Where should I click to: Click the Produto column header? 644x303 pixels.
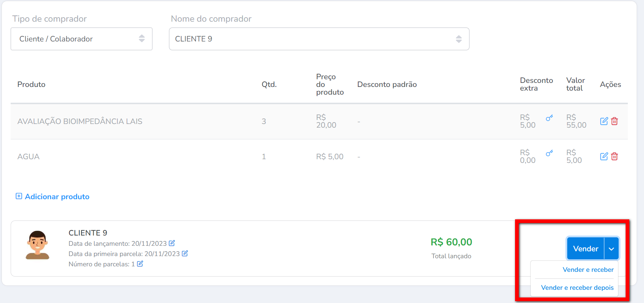point(31,84)
